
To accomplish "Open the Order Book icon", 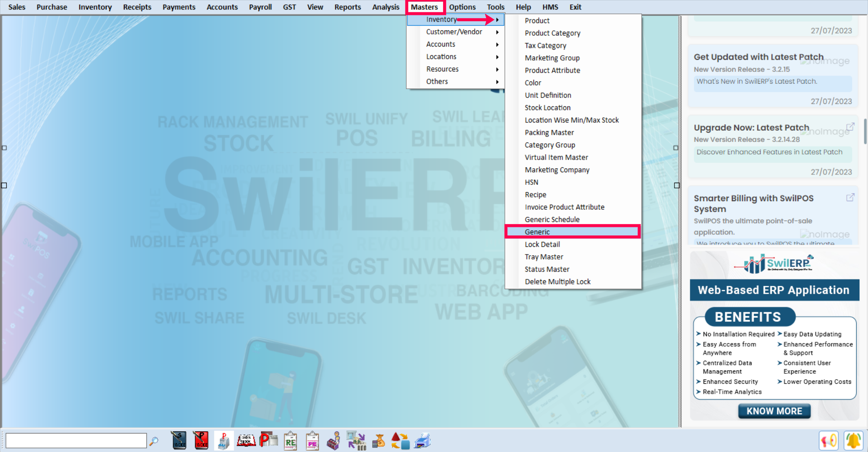I will pos(246,440).
